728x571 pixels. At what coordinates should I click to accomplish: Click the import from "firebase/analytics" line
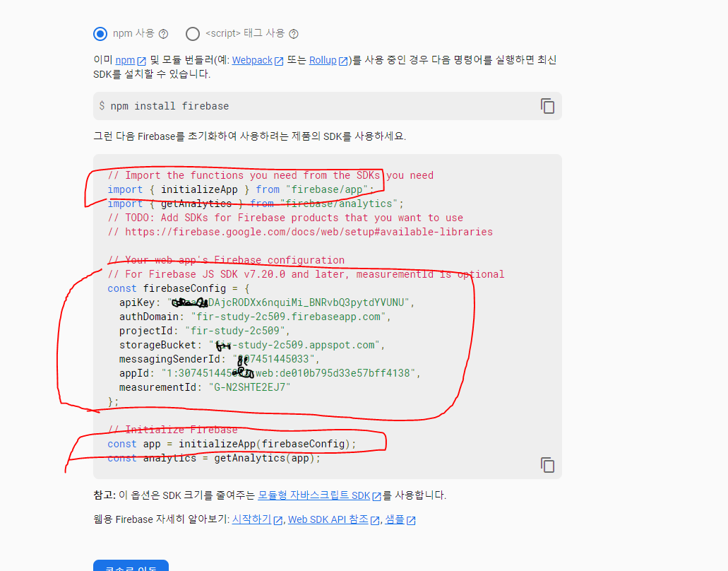256,204
